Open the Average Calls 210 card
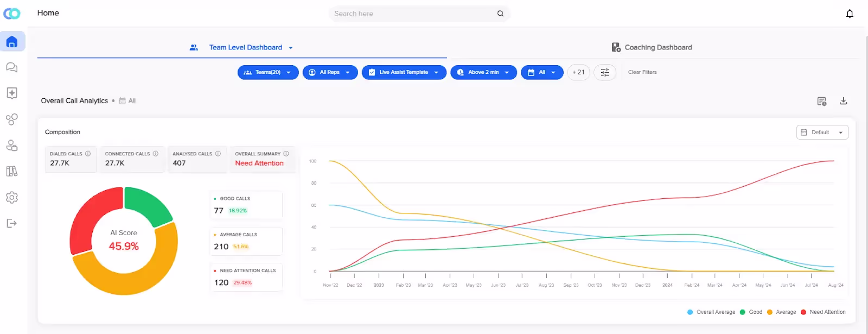Viewport: 868px width, 334px height. [x=246, y=241]
